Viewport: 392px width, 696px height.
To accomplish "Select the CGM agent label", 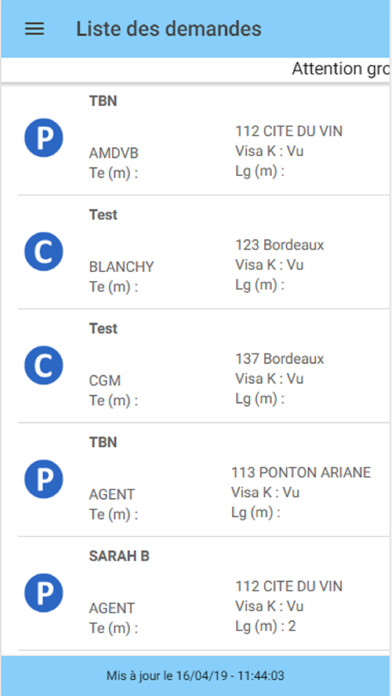I will (105, 381).
